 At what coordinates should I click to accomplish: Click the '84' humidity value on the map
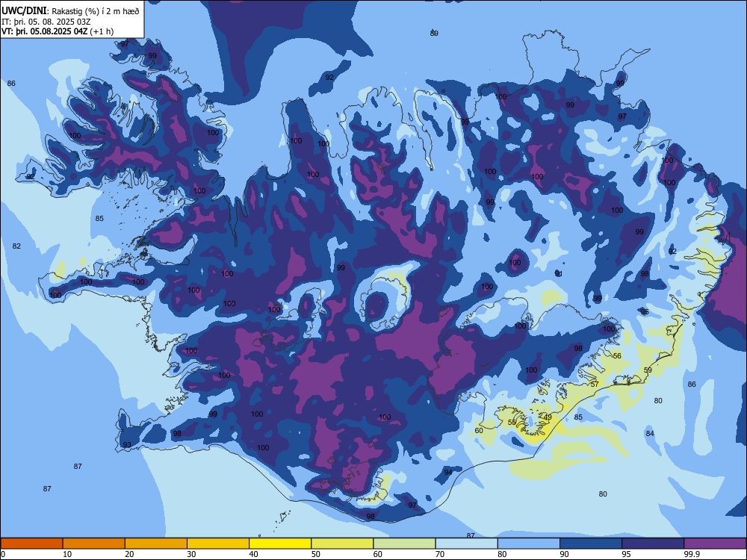pyautogui.click(x=650, y=433)
